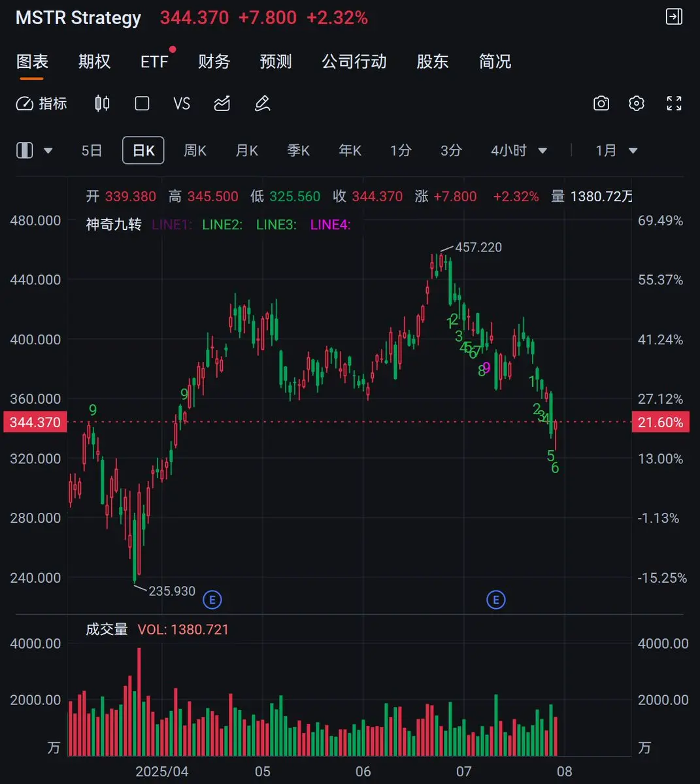
Task: Select the pencil drawing tool
Action: (262, 103)
